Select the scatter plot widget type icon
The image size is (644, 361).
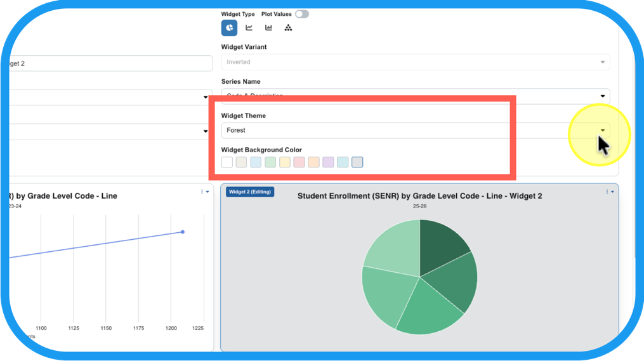click(288, 28)
